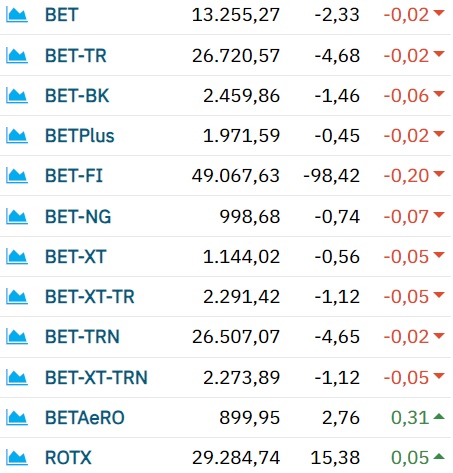Open the chart icon for BET-NG

17,217
